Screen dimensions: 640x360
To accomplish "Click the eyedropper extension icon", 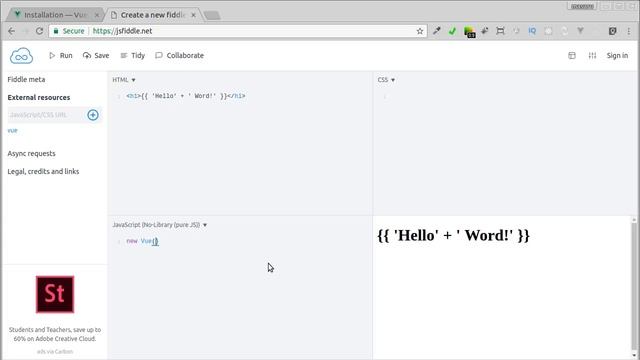I will [x=436, y=31].
